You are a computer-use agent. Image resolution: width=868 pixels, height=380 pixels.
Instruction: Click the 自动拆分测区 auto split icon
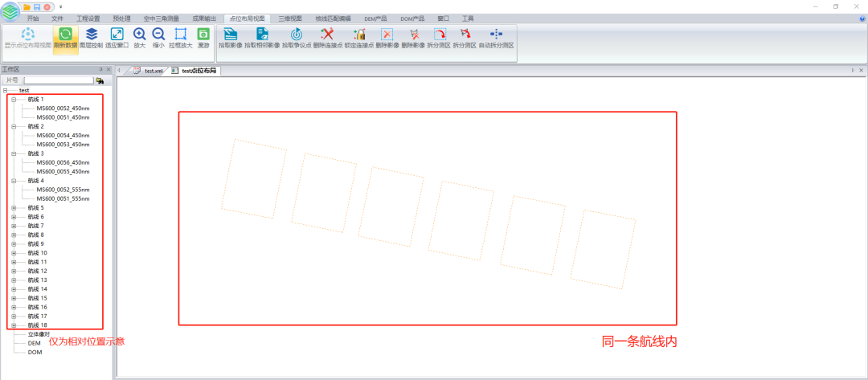pos(496,37)
